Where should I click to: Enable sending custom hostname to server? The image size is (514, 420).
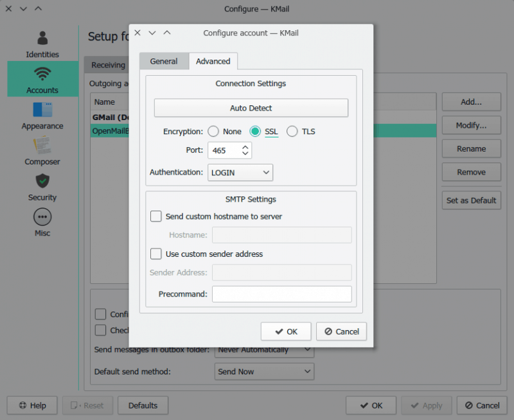pyautogui.click(x=156, y=216)
